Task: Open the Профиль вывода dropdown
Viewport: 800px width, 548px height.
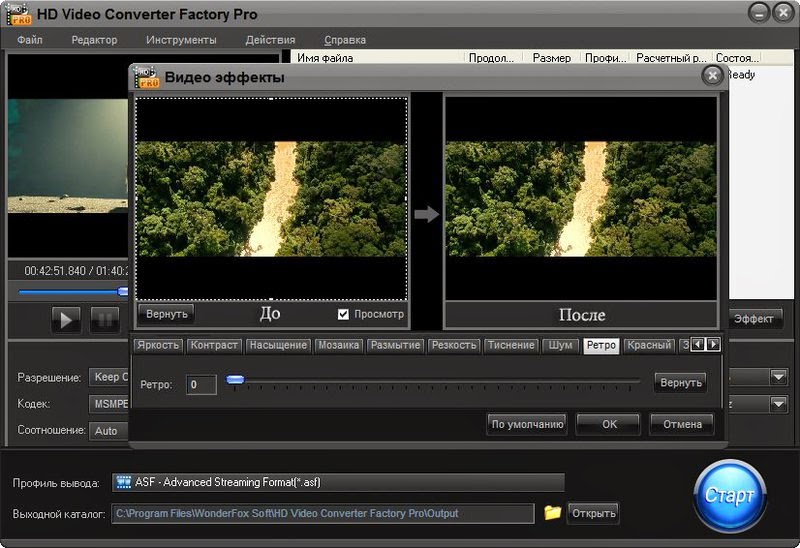Action: (x=338, y=482)
